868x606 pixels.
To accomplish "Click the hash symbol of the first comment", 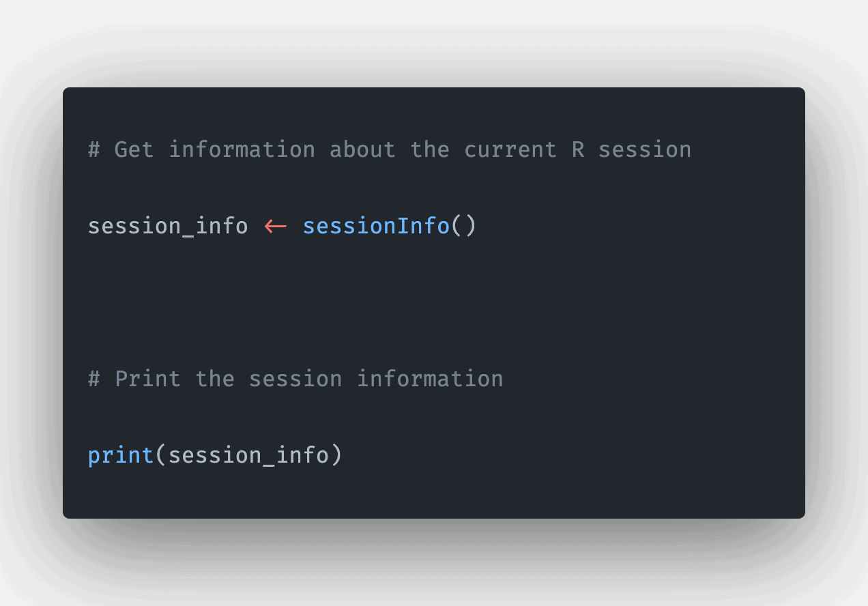I will tap(94, 149).
